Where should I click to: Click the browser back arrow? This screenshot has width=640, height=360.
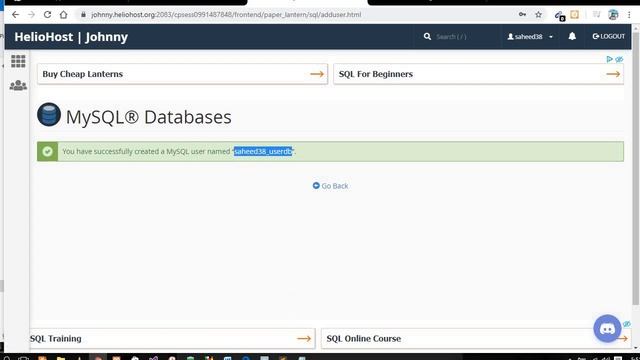[x=16, y=15]
